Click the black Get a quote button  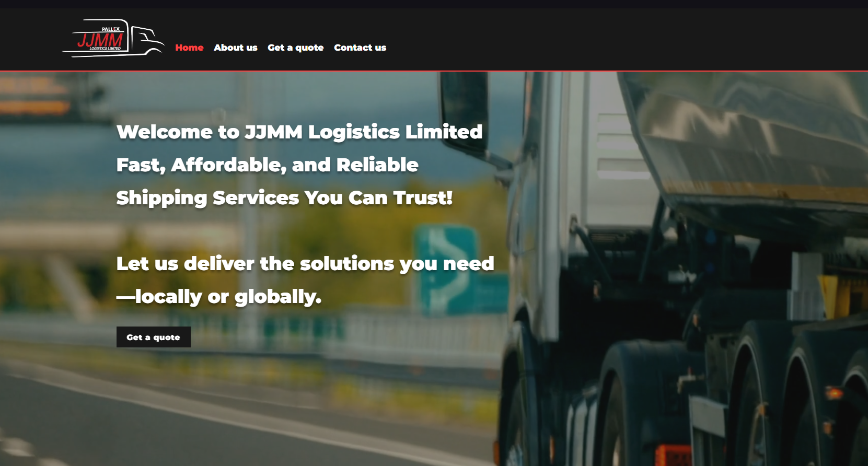154,337
